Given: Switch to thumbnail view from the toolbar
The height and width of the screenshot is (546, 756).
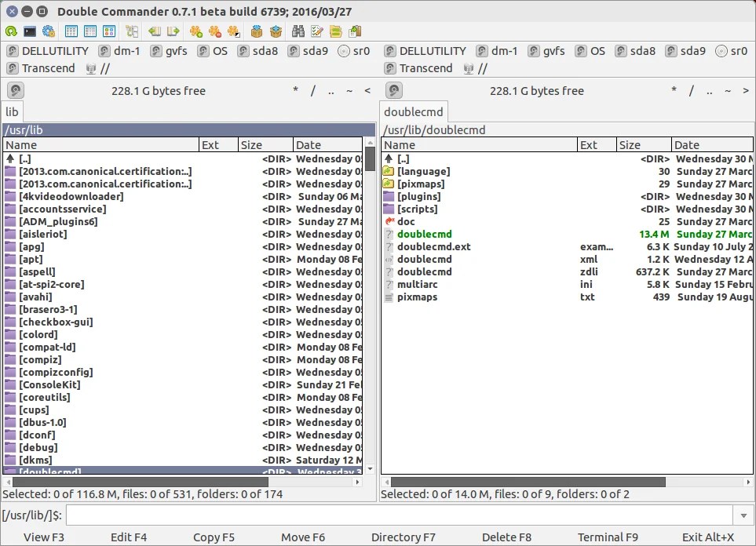Looking at the screenshot, I should point(110,31).
